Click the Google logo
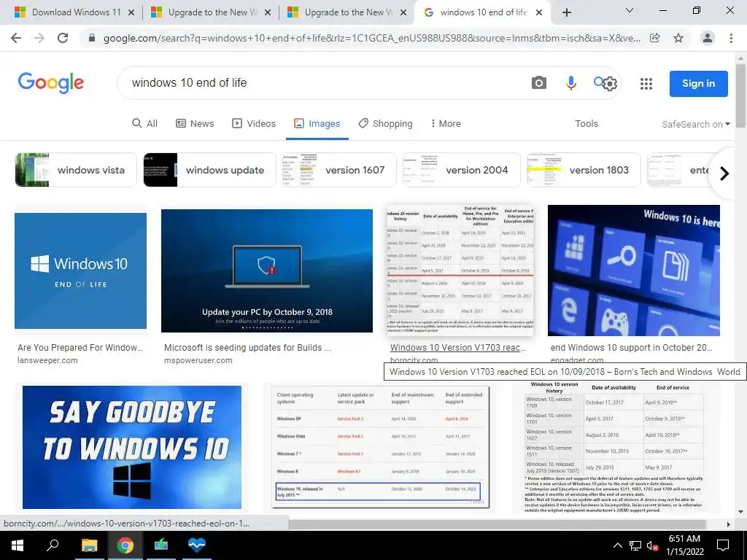The height and width of the screenshot is (560, 747). 51,83
